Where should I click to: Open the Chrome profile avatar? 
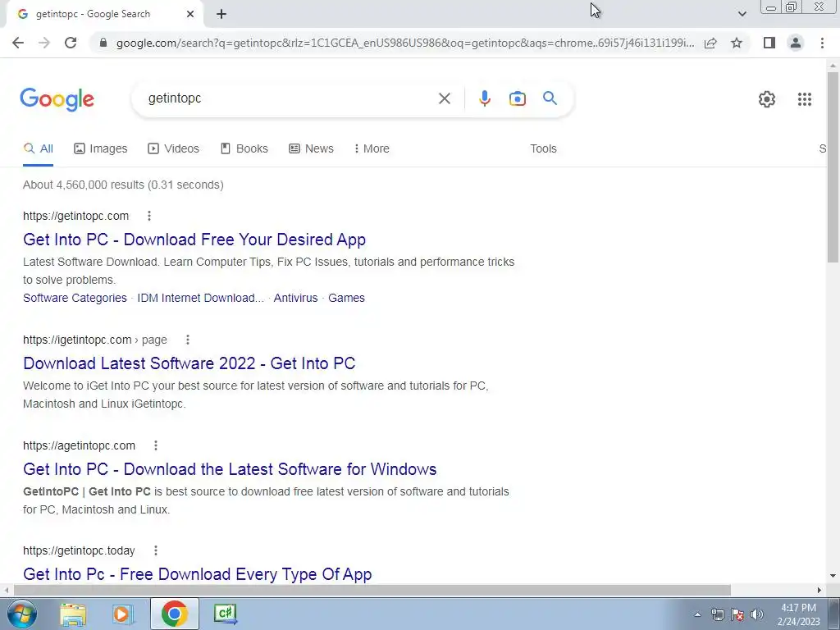tap(796, 43)
